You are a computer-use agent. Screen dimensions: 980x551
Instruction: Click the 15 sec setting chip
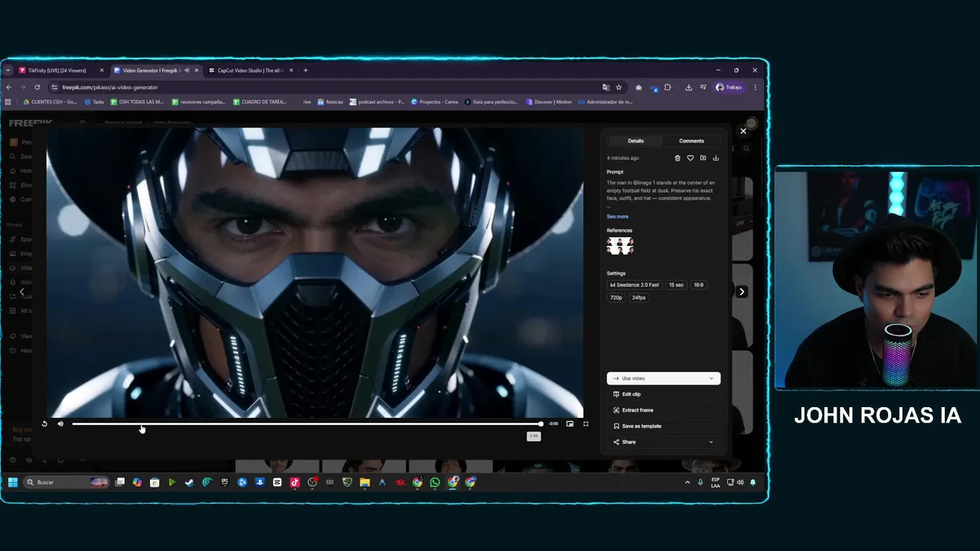point(676,285)
